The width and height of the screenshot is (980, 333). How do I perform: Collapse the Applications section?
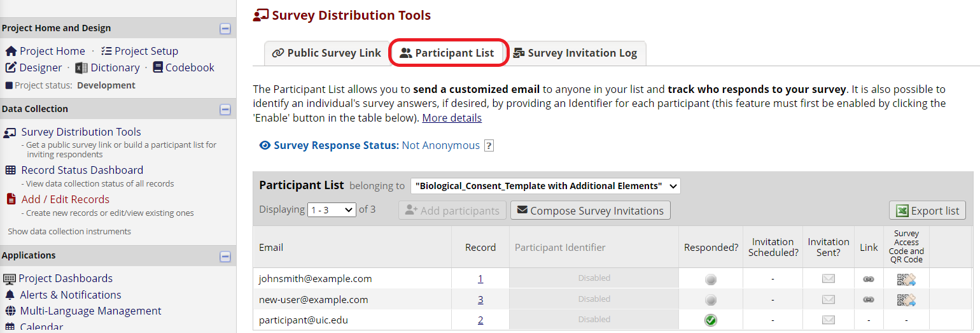225,256
